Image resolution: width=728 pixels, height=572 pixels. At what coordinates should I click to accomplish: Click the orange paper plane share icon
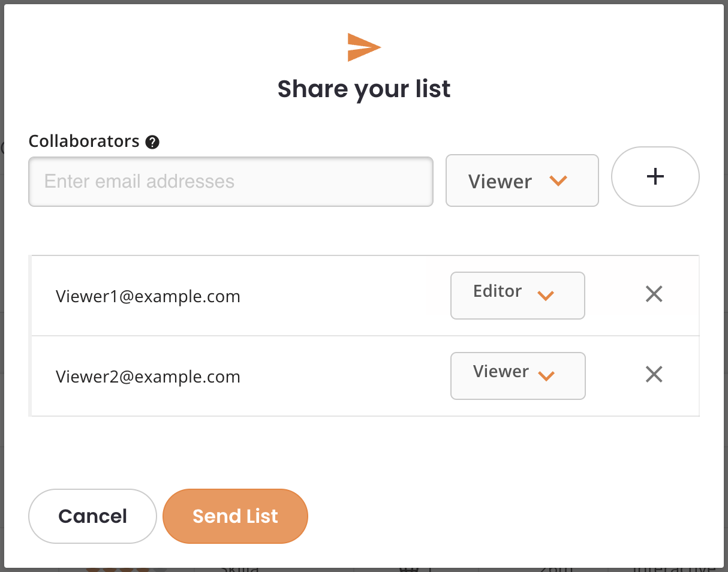[364, 47]
